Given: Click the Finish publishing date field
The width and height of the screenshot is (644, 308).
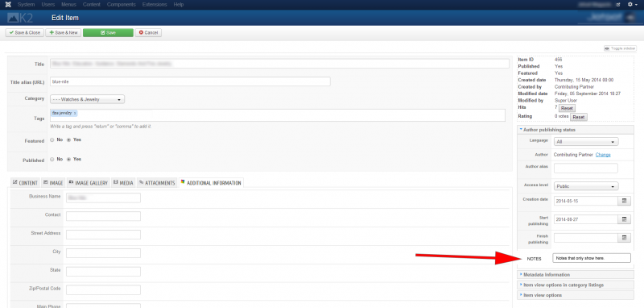Looking at the screenshot, I should (x=586, y=238).
